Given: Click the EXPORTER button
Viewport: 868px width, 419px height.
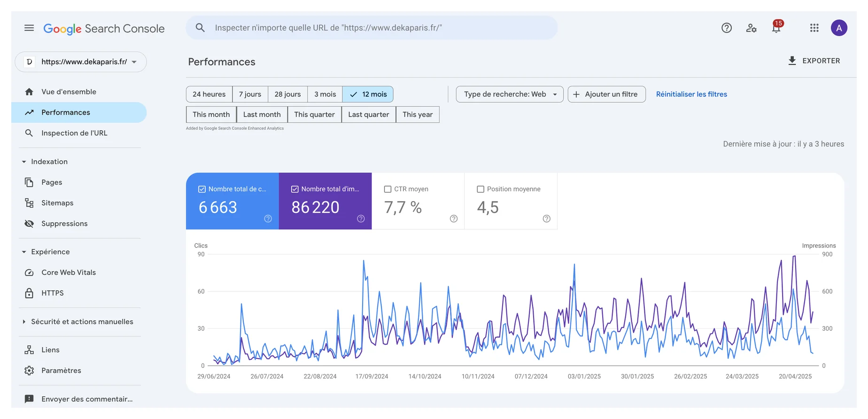Looking at the screenshot, I should (x=814, y=61).
